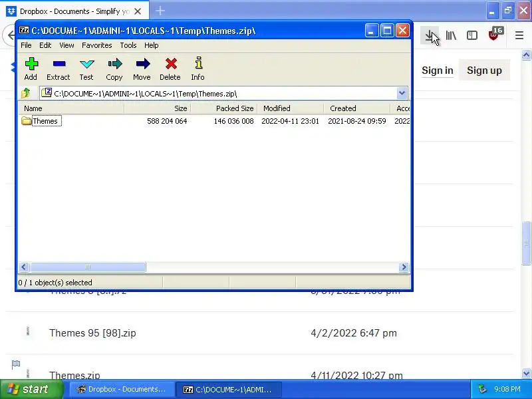532x399 pixels.
Task: Click Sign in on the Dropbox page
Action: tap(438, 70)
